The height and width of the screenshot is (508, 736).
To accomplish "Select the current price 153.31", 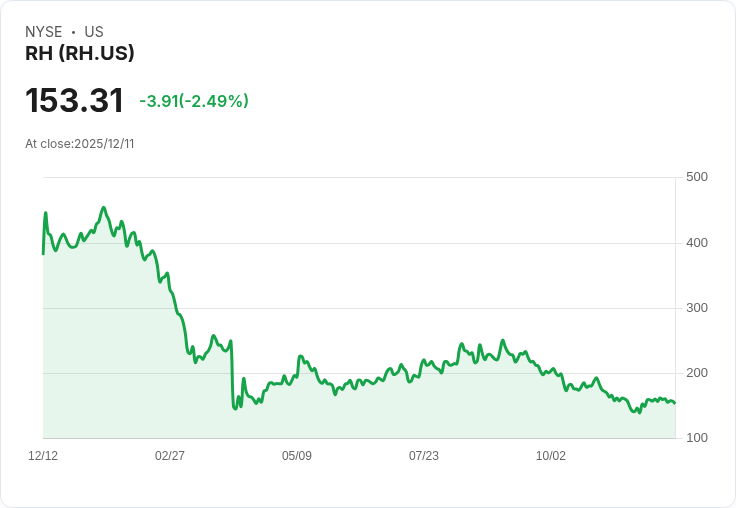I will (x=75, y=101).
